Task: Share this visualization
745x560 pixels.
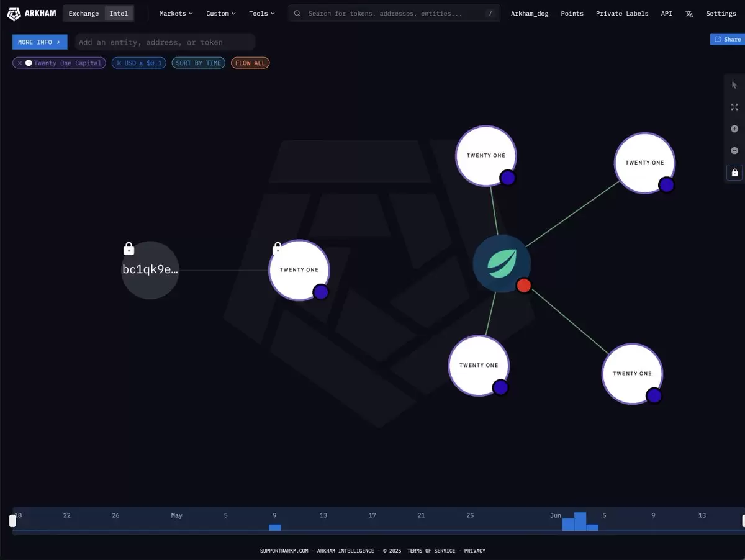Action: (728, 39)
